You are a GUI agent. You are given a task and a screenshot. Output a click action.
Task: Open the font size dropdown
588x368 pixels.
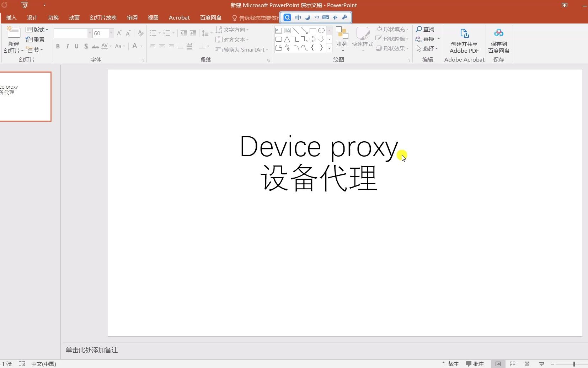point(111,33)
